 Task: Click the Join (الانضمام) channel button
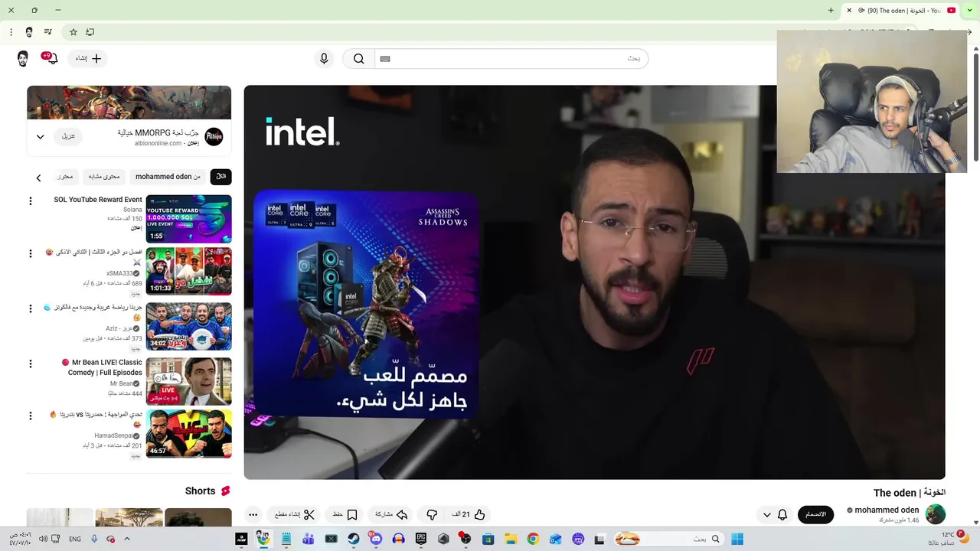[x=815, y=514]
